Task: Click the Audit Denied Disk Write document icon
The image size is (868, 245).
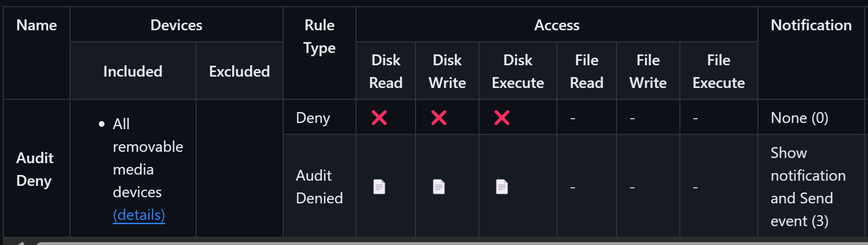Action: click(x=439, y=187)
